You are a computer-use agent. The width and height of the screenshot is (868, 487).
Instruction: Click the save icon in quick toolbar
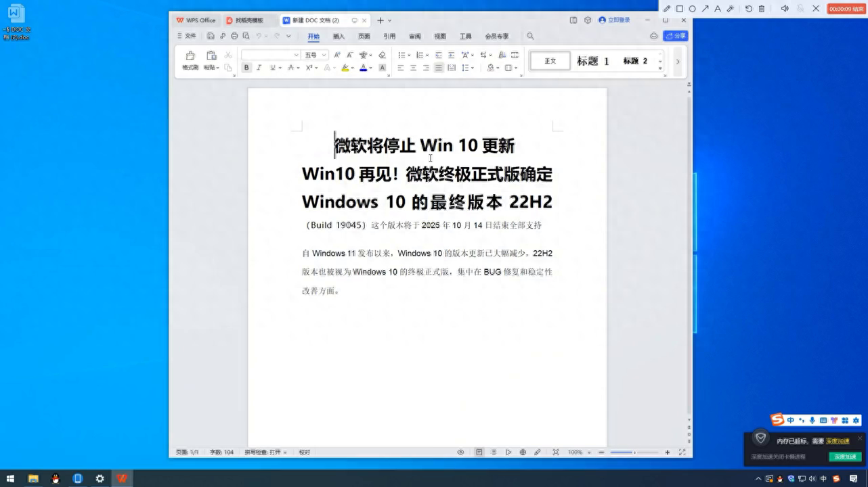[x=211, y=37]
